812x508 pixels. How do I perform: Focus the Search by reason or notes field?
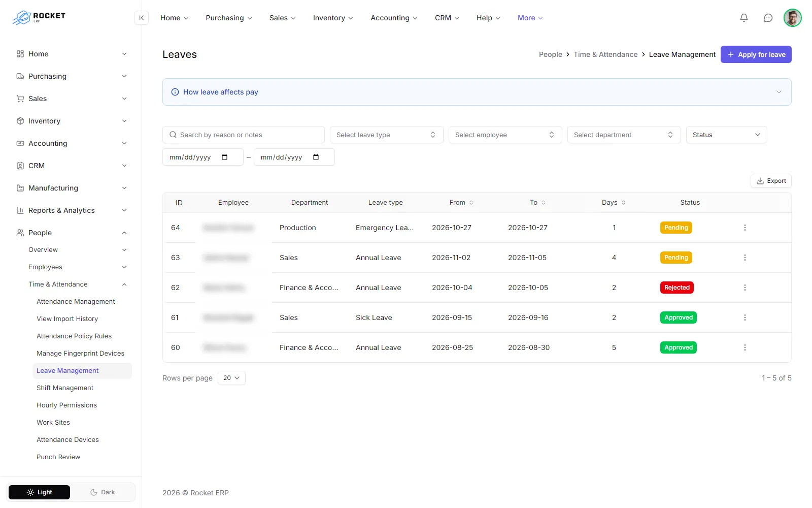click(x=244, y=135)
